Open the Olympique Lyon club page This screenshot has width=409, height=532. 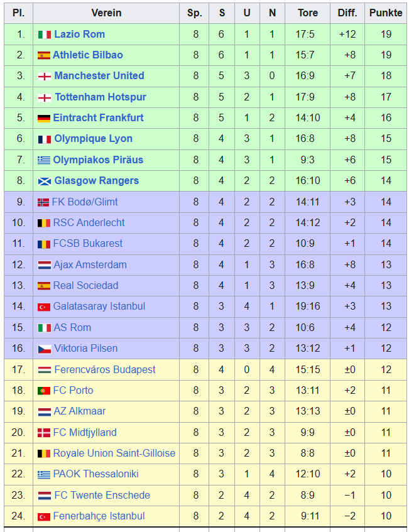(94, 139)
